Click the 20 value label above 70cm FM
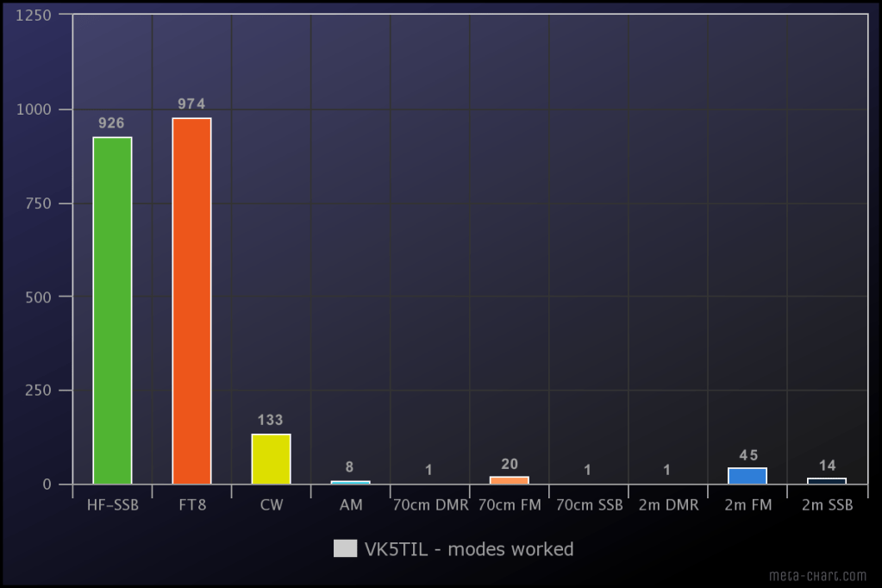This screenshot has height=588, width=882. (510, 464)
